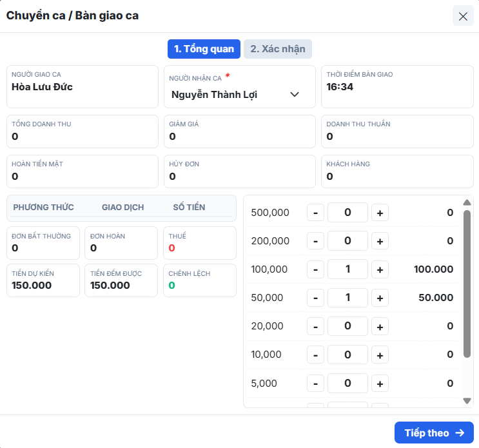Click the scrollbar down arrow in denomination list
Screen dimensions: 479x448
(x=467, y=401)
